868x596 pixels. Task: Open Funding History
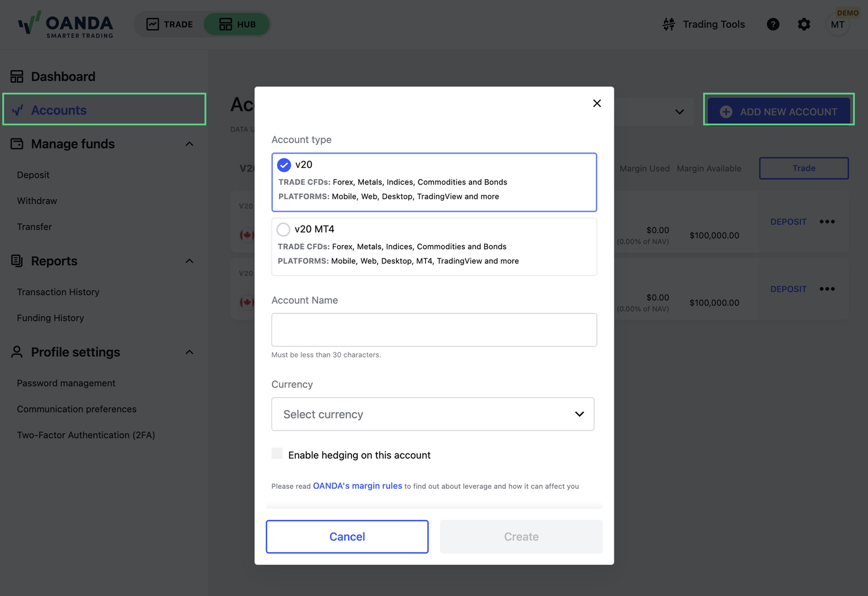51,318
